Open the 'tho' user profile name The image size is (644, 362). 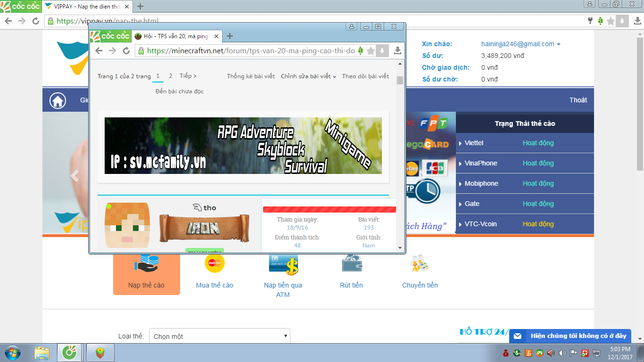[x=210, y=207]
